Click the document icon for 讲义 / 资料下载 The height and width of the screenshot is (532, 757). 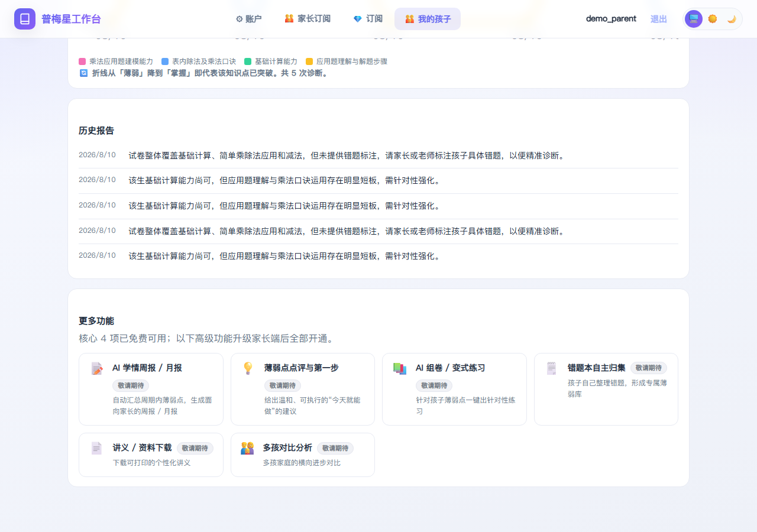(x=96, y=448)
